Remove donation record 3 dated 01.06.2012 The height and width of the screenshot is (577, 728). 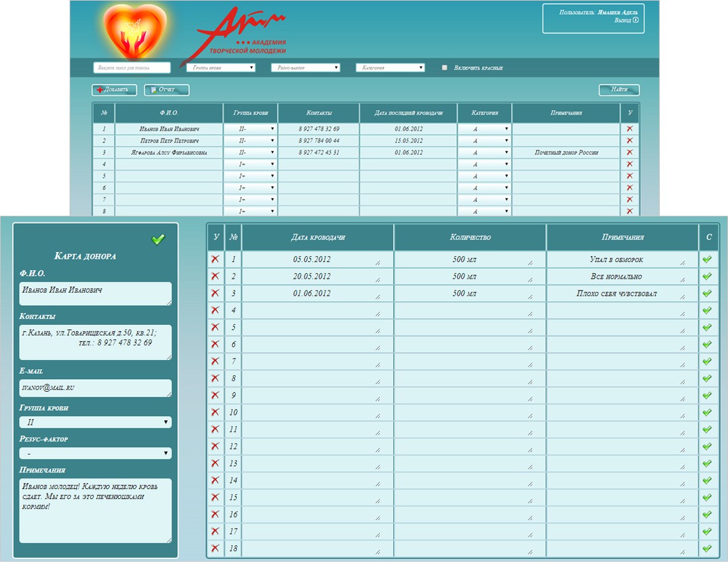(x=215, y=293)
